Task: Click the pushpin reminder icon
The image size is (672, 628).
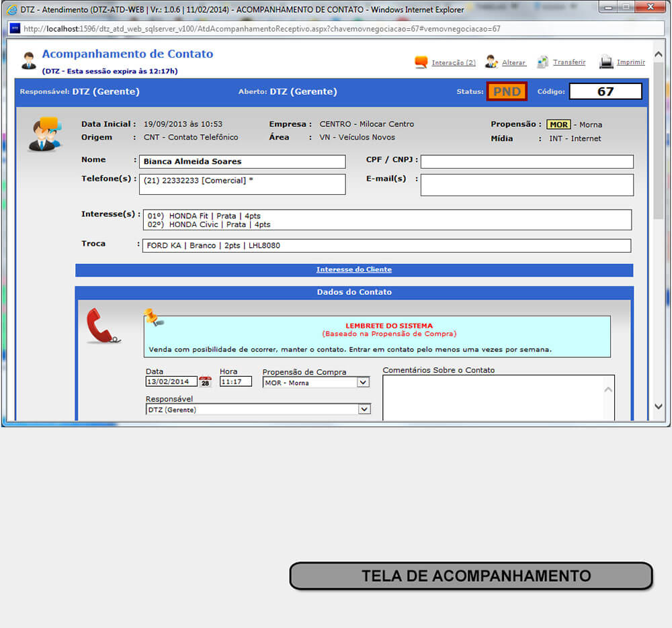Action: 154,317
